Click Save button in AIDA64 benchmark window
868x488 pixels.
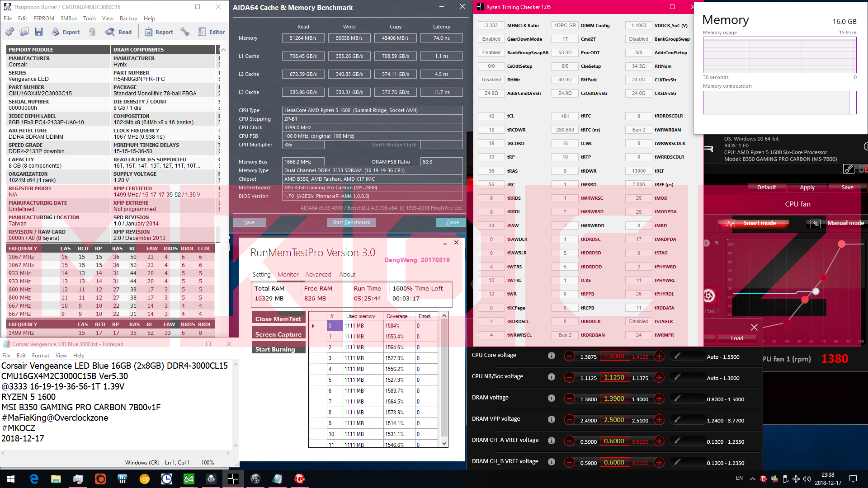[x=250, y=222]
